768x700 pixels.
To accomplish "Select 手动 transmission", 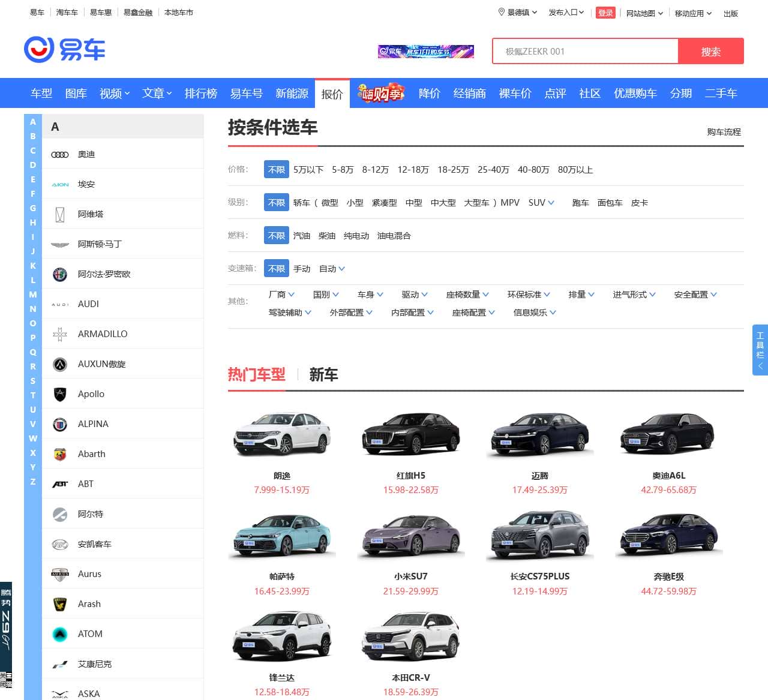I will tap(302, 269).
